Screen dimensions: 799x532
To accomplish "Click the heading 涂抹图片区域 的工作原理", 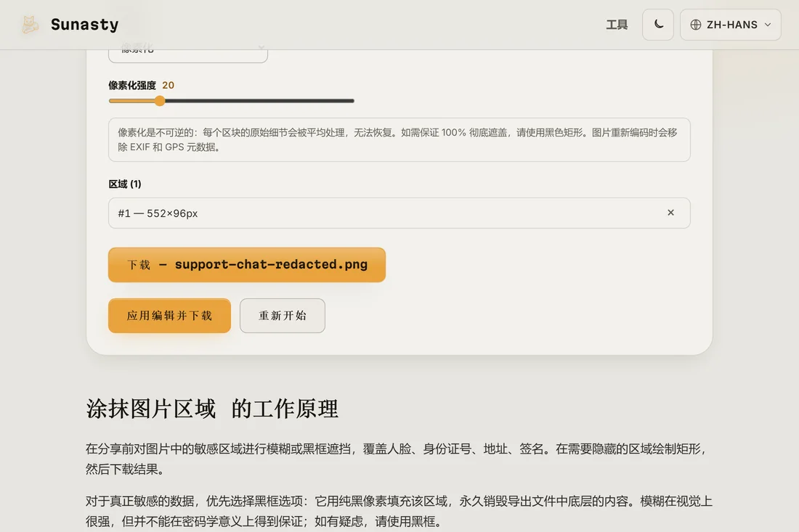I will click(212, 409).
